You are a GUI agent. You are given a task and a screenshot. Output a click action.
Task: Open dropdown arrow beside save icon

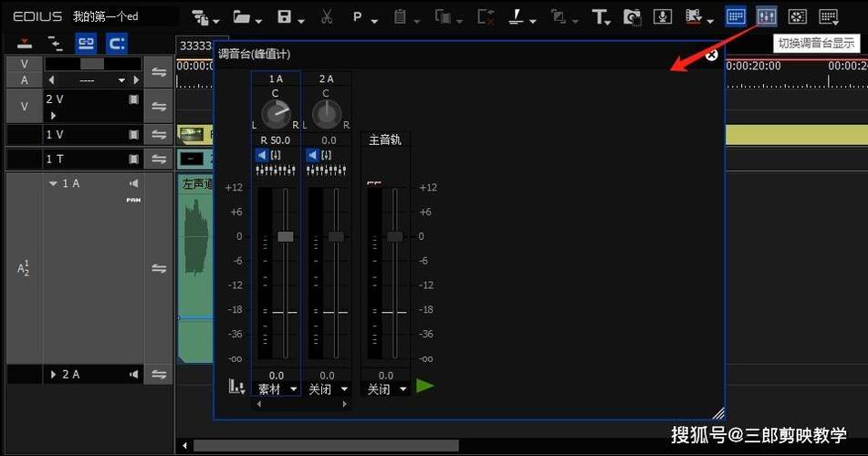[301, 21]
